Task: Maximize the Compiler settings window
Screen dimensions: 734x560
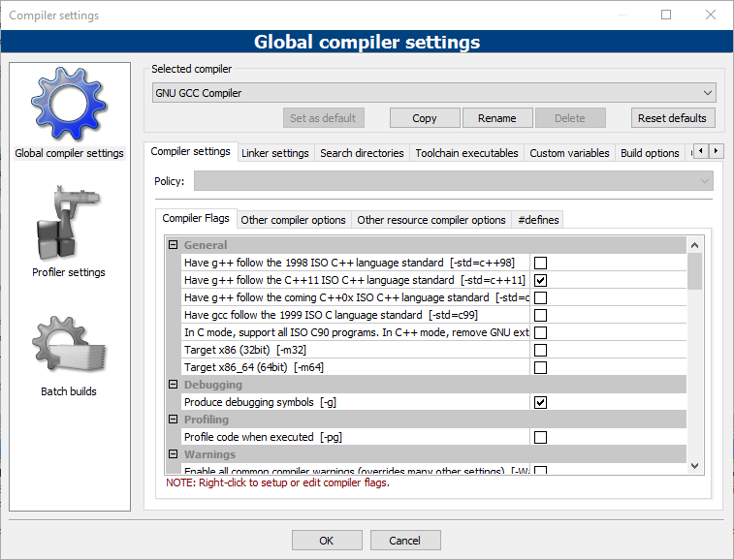Action: [x=666, y=15]
